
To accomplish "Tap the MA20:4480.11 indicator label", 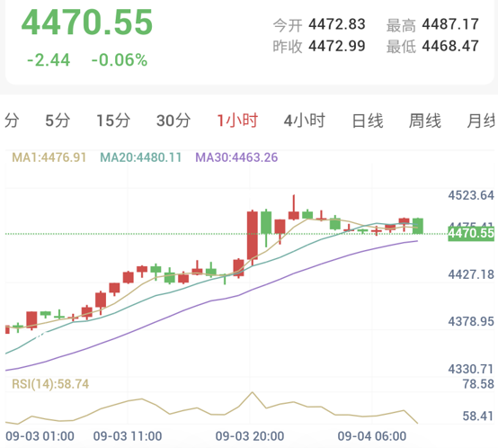I will (x=141, y=157).
